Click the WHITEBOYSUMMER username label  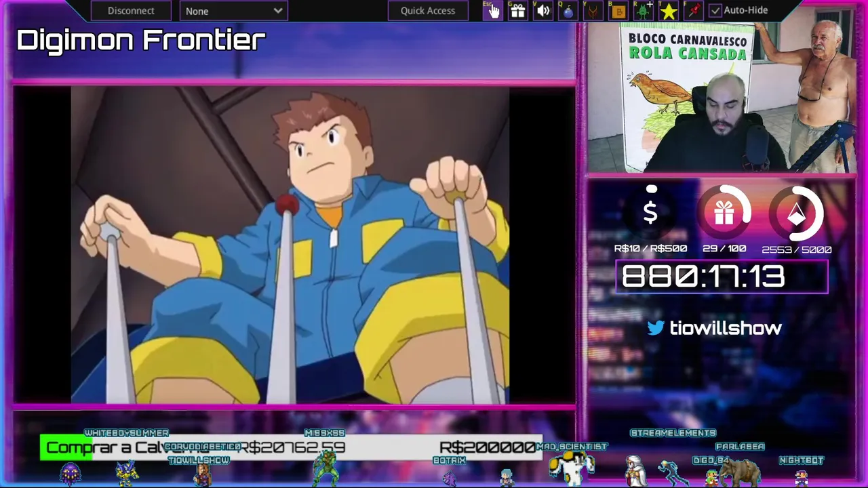[127, 432]
